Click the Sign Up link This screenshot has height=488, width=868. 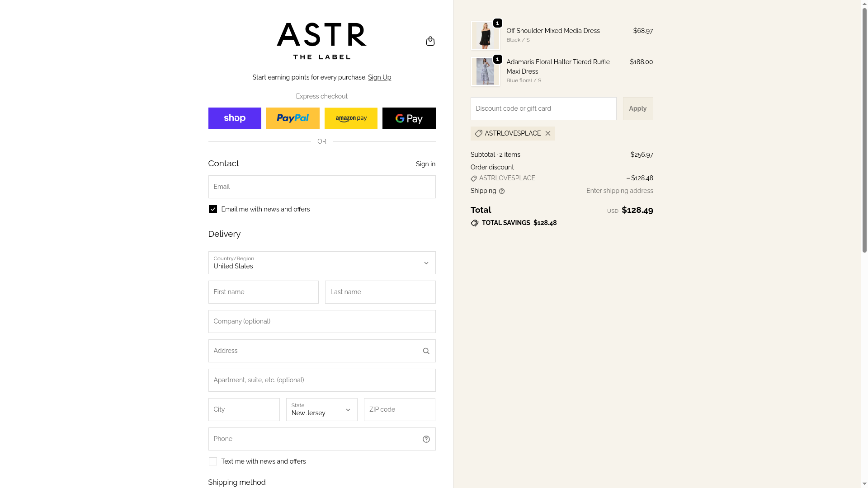(379, 77)
